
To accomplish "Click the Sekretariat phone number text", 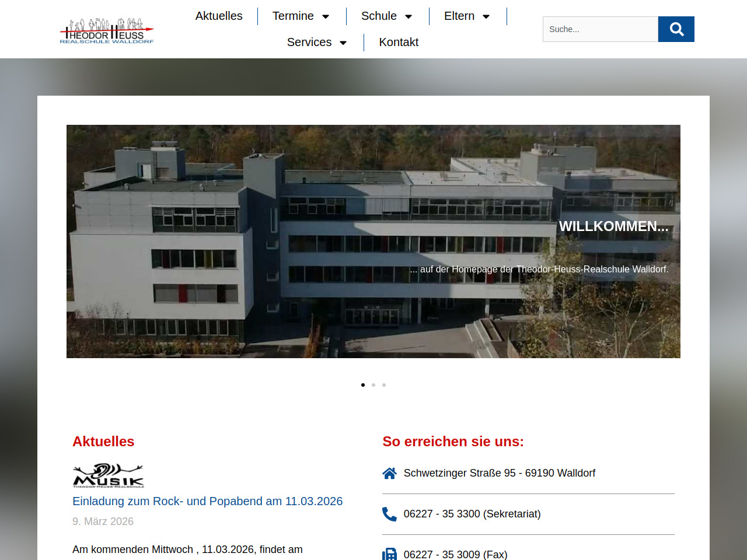I will pos(472,514).
